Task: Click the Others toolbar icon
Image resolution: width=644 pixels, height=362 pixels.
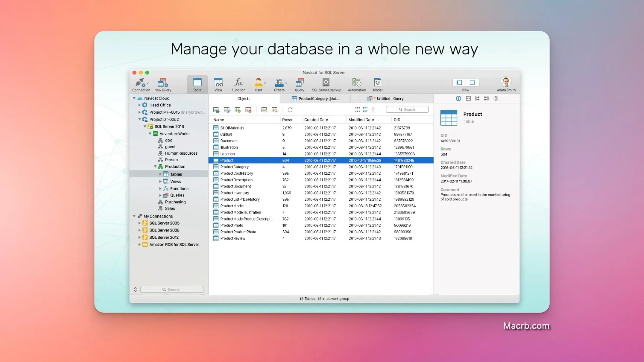Action: (279, 84)
